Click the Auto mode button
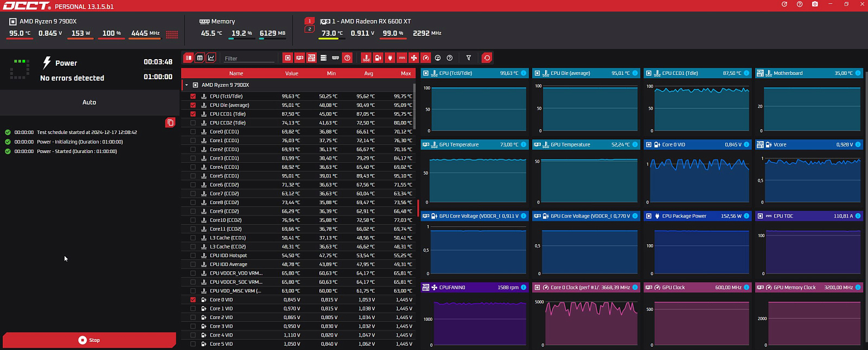This screenshot has height=350, width=868. (90, 102)
